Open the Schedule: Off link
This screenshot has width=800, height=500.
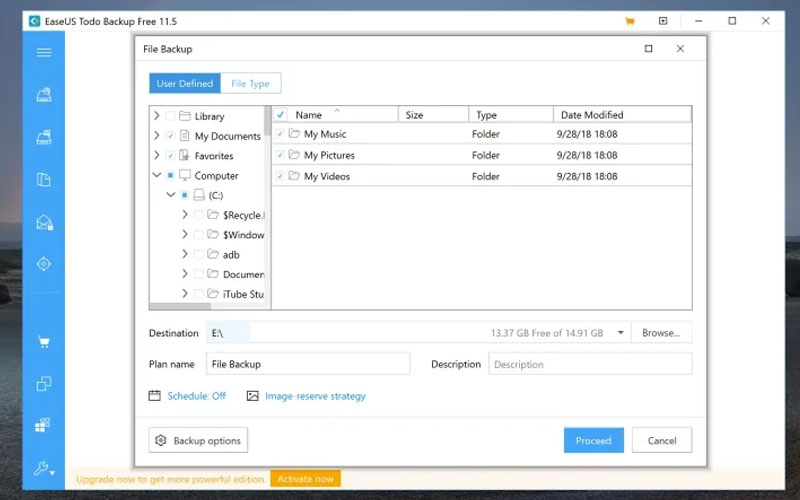[196, 396]
